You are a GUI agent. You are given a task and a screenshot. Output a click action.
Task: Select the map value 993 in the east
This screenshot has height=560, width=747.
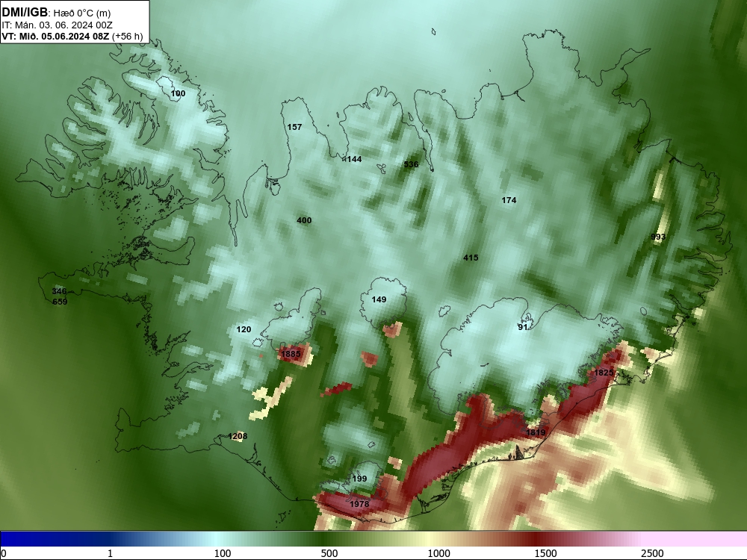pyautogui.click(x=658, y=237)
